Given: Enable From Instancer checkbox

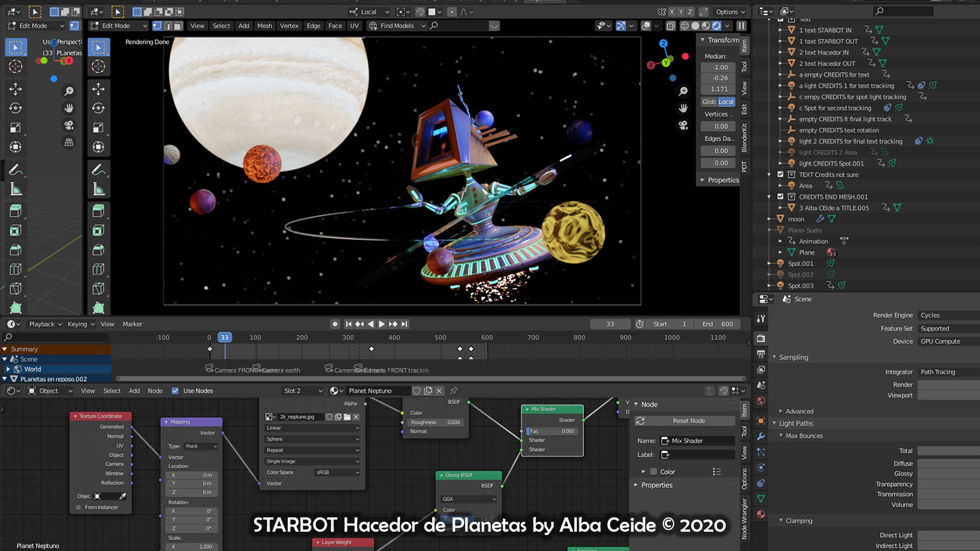Looking at the screenshot, I should [78, 507].
